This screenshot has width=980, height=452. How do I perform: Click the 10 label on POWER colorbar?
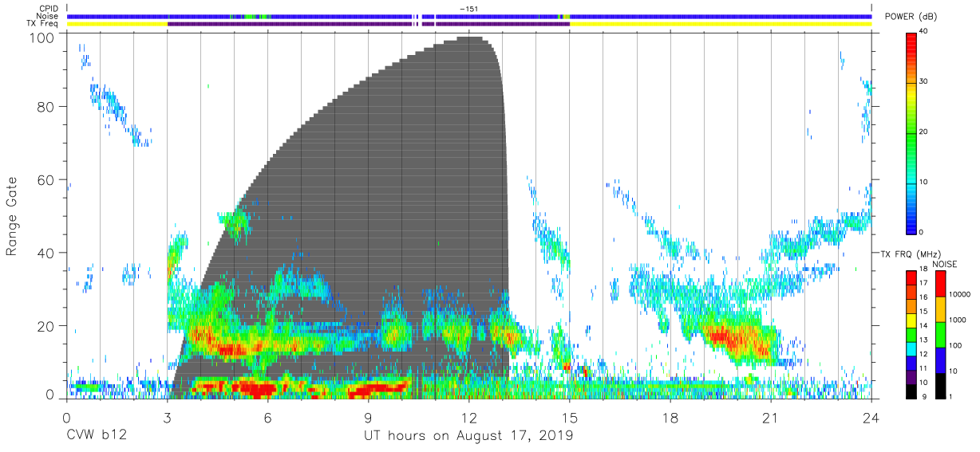923,182
